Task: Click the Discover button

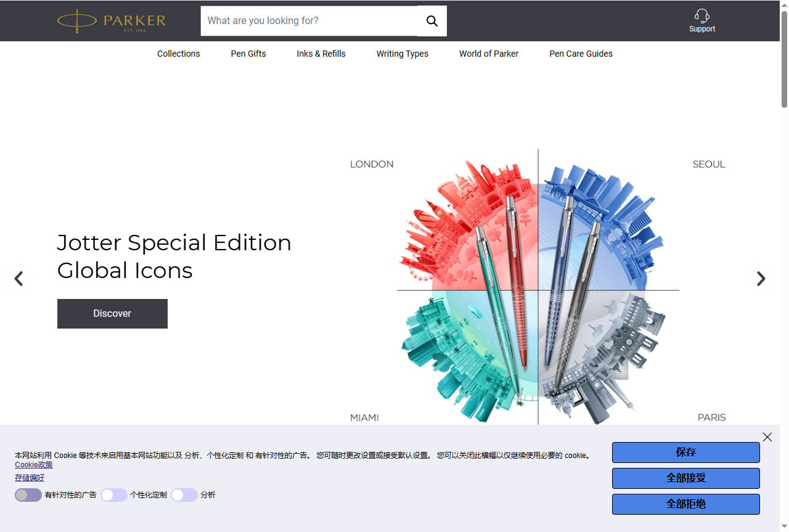Action: (x=112, y=314)
